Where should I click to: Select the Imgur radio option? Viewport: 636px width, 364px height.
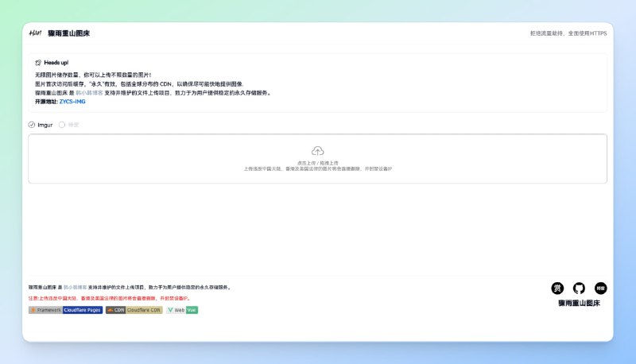(41, 125)
